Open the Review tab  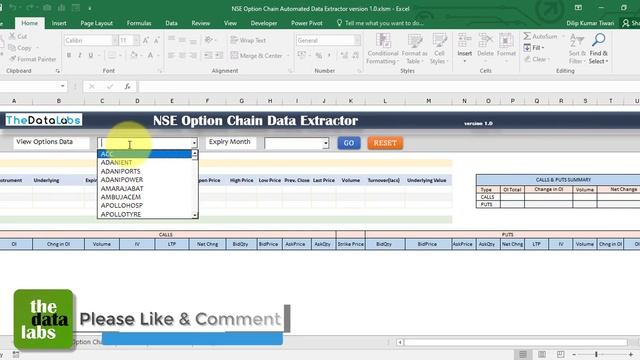point(200,23)
